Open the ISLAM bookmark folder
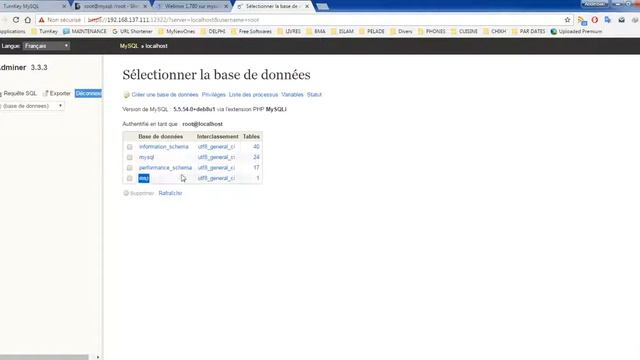Image resolution: width=640 pixels, height=360 pixels. pos(342,31)
